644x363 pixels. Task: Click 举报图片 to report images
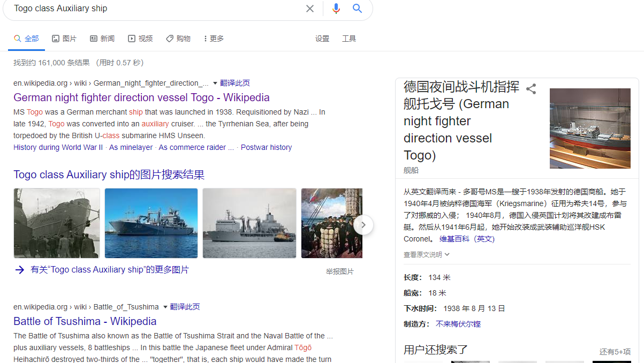340,271
